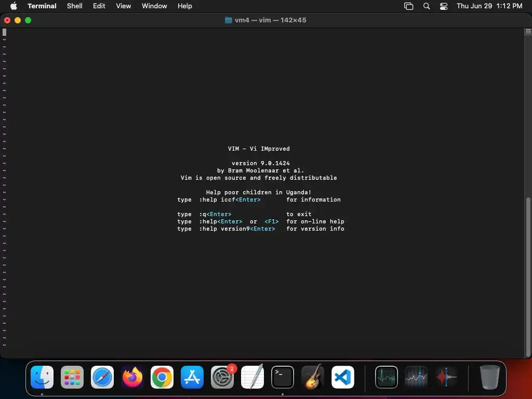Image resolution: width=532 pixels, height=399 pixels.
Task: Launch Visual Studio Code from the Dock
Action: [x=343, y=377]
